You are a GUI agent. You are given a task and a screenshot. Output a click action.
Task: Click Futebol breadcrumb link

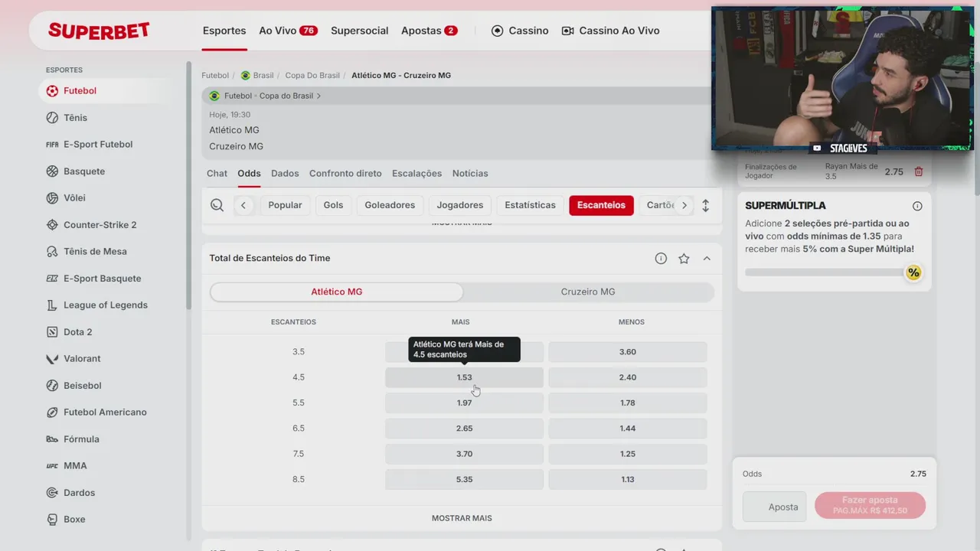click(215, 76)
